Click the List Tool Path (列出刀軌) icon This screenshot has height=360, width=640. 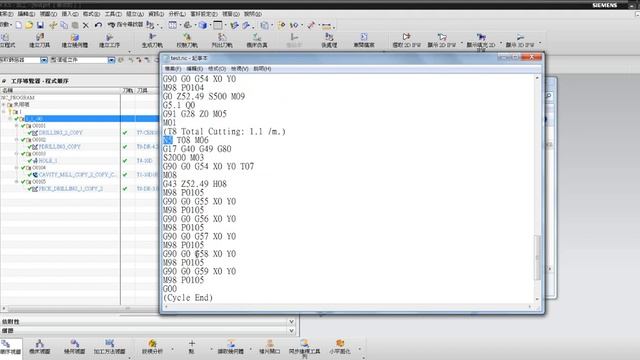222,40
